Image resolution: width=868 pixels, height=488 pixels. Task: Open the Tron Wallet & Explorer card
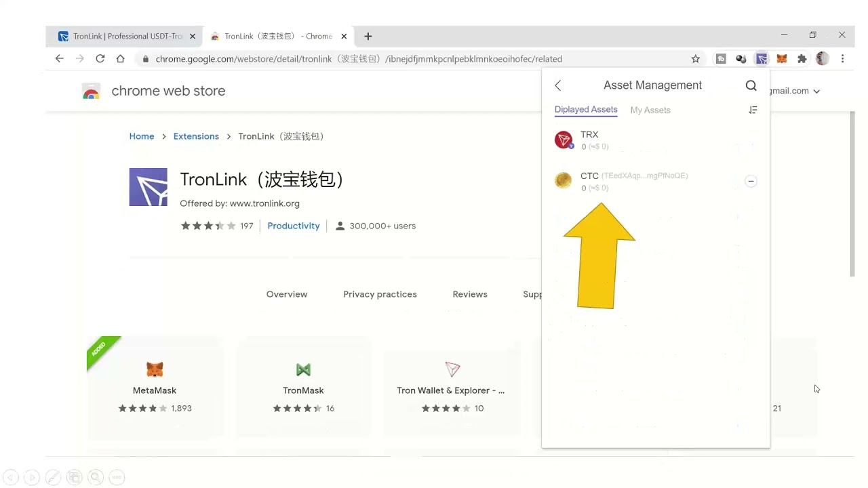[x=452, y=386]
